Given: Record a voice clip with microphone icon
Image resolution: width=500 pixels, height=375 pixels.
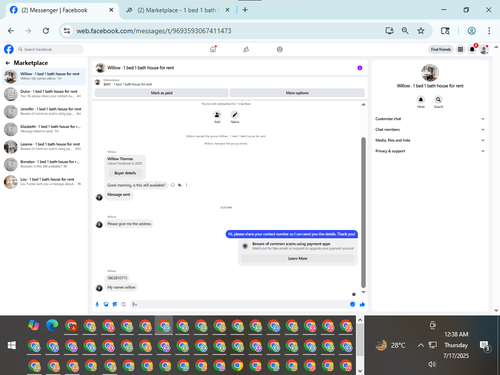Looking at the screenshot, I should tap(97, 304).
